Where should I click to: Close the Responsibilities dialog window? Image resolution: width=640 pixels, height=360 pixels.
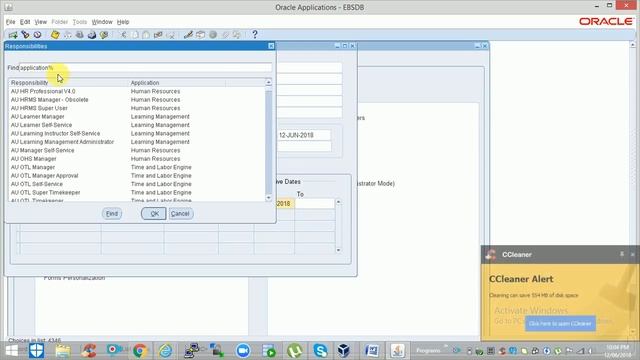(271, 46)
